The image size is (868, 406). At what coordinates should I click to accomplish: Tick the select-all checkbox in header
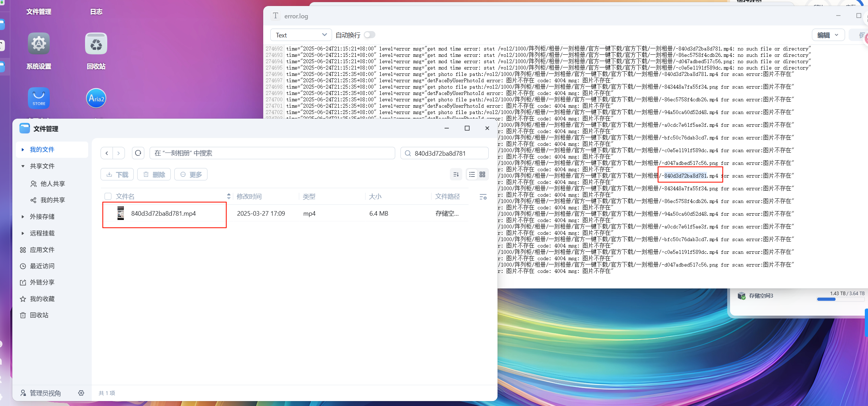[x=108, y=196]
